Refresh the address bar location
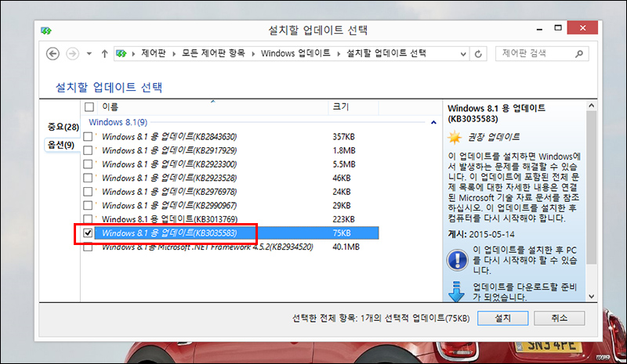Screen dimensions: 627x364 478,54
